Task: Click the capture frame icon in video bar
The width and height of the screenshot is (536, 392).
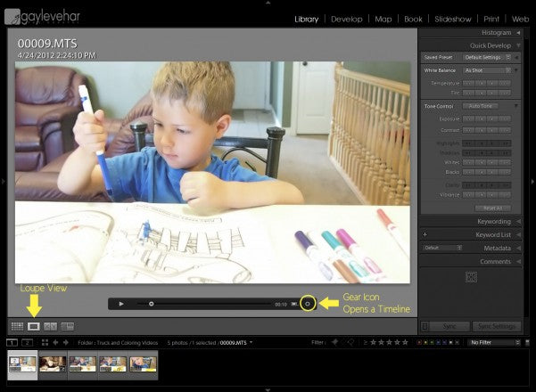Action: tap(293, 304)
